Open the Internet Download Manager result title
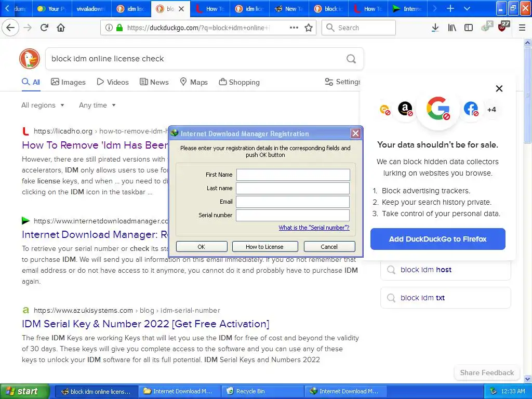The width and height of the screenshot is (532, 399). (95, 234)
